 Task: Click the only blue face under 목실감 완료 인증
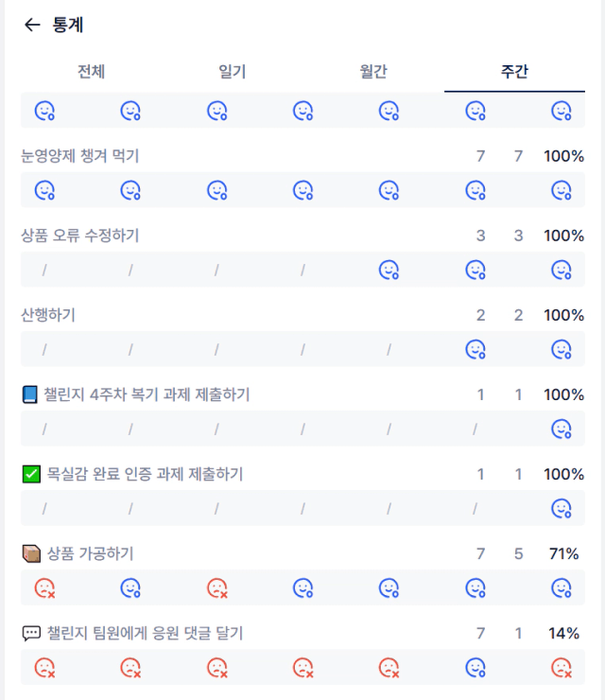pyautogui.click(x=562, y=509)
